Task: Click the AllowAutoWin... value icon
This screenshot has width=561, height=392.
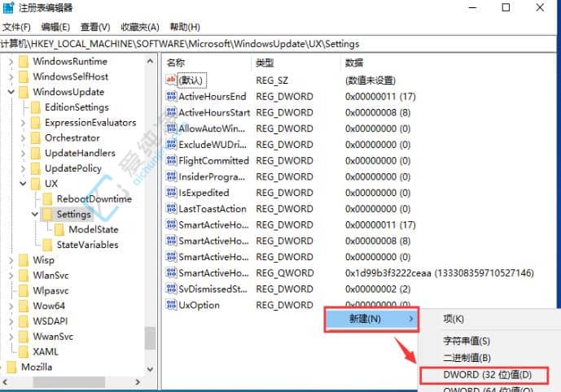Action: (x=171, y=128)
